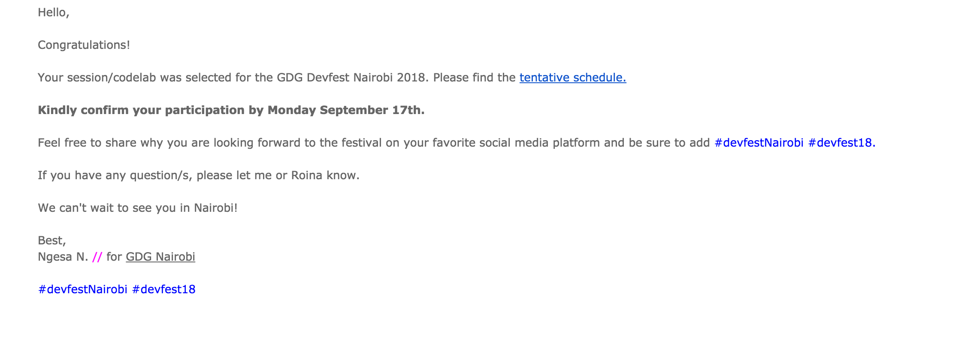Image resolution: width=980 pixels, height=355 pixels.
Task: Click the "Feel free to share" phrase
Action: 87,143
